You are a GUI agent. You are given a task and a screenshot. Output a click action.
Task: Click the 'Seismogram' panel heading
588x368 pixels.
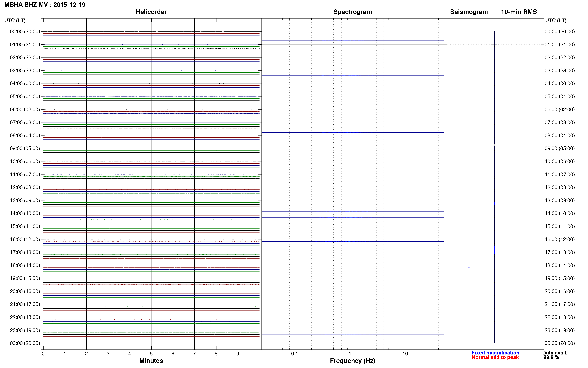(469, 12)
